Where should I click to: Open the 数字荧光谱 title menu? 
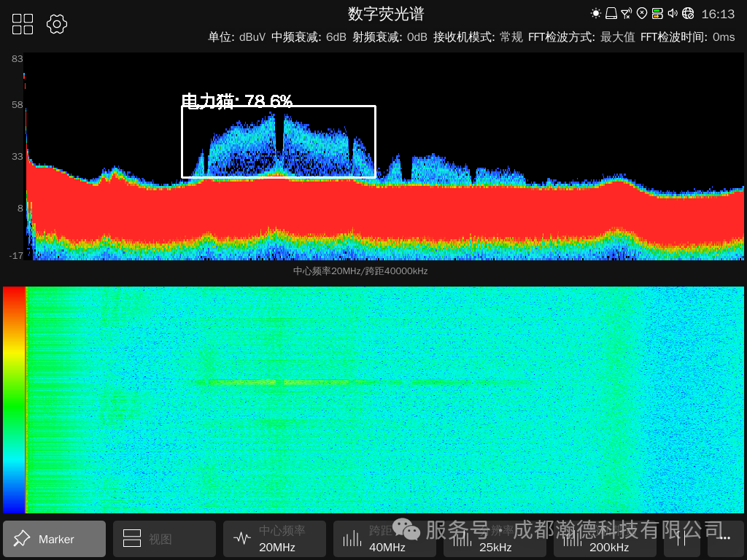(384, 14)
